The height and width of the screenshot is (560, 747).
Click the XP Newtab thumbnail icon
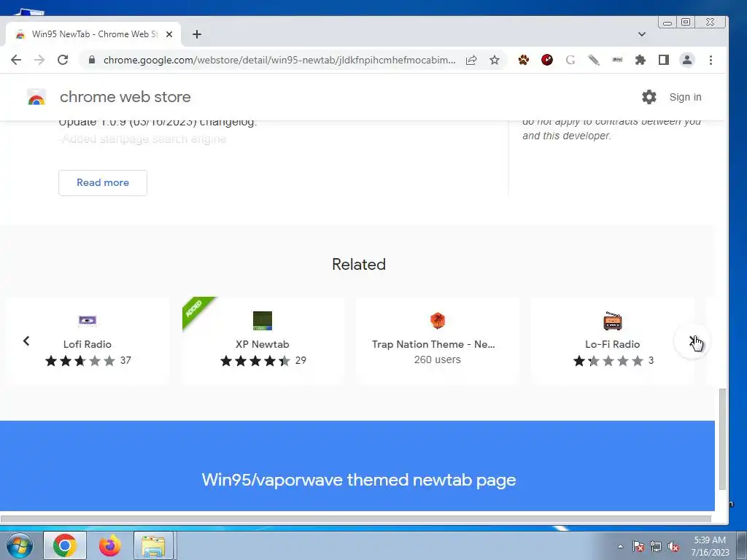[x=263, y=321]
